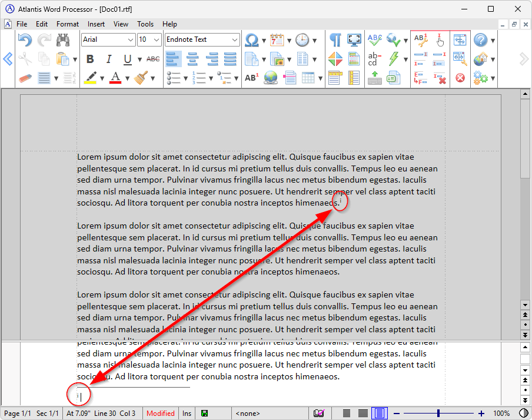Screen dimensions: 532x420
Task: Expand the bullet list dropdown arrow
Action: (185, 78)
